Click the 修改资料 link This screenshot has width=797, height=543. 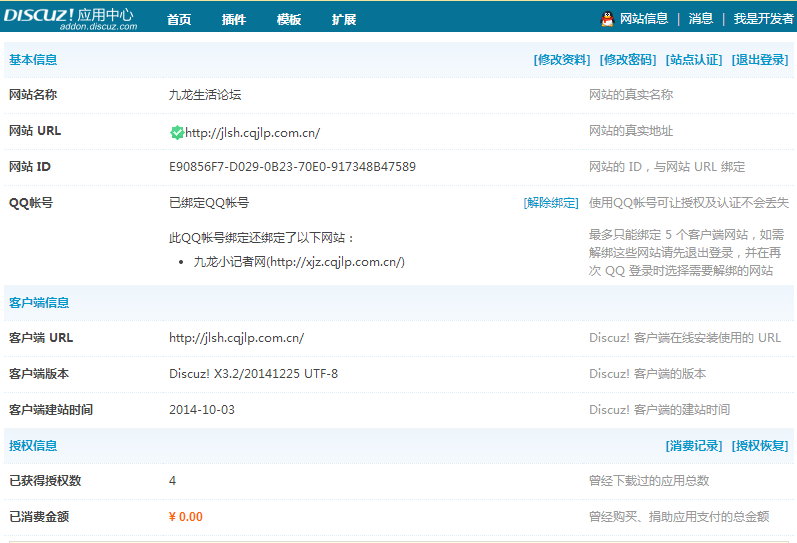click(562, 60)
